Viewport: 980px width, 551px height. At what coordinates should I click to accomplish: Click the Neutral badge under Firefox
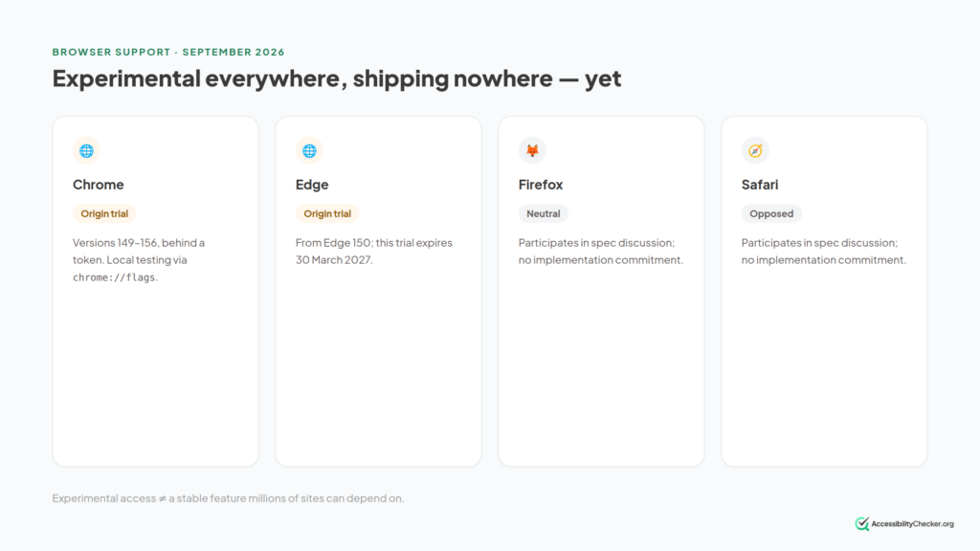[544, 213]
